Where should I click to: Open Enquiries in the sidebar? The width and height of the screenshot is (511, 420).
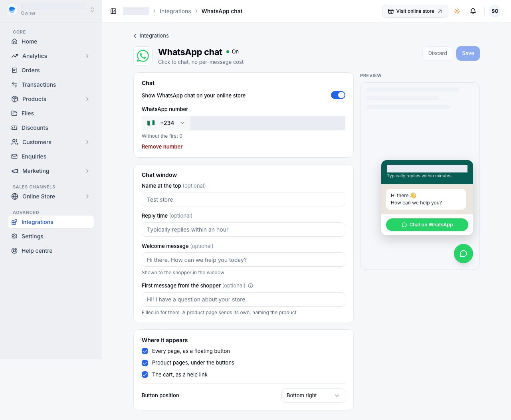pos(51,157)
